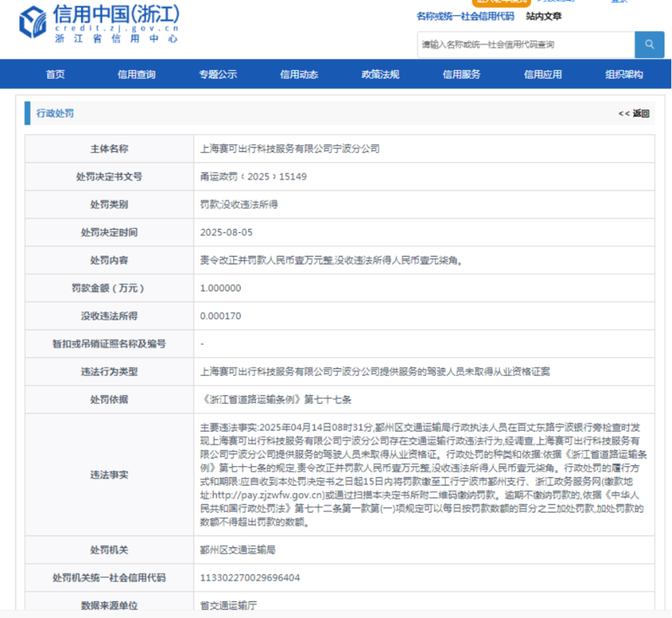Select the fine amount 1.000000
The width and height of the screenshot is (672, 618).
coord(220,288)
